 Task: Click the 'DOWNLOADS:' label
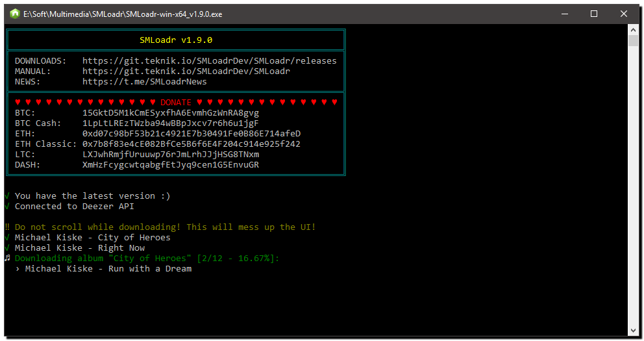(x=40, y=61)
